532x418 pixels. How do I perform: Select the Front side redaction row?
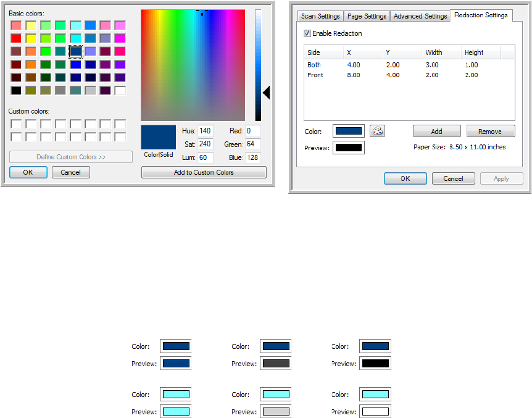315,75
